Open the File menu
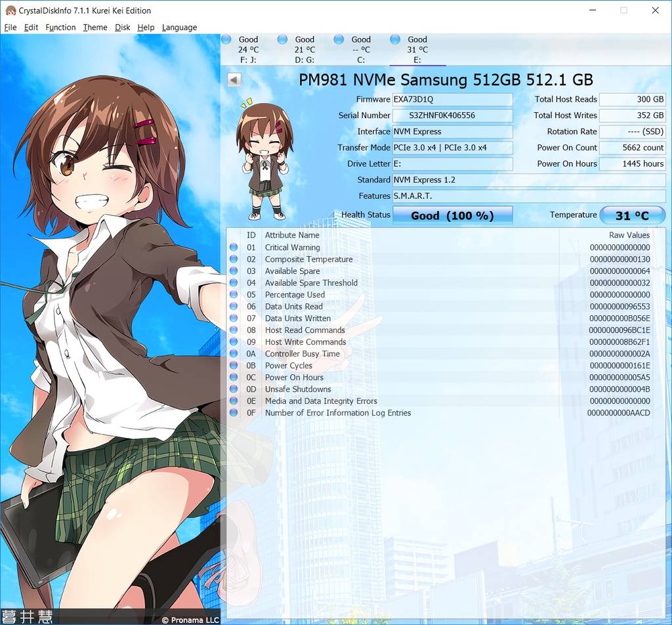 [x=10, y=27]
